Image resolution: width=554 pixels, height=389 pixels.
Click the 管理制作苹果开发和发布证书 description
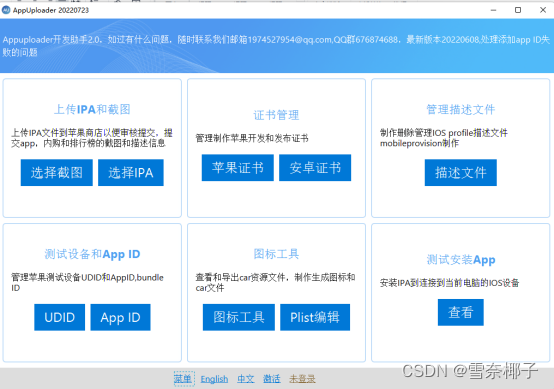(252, 138)
